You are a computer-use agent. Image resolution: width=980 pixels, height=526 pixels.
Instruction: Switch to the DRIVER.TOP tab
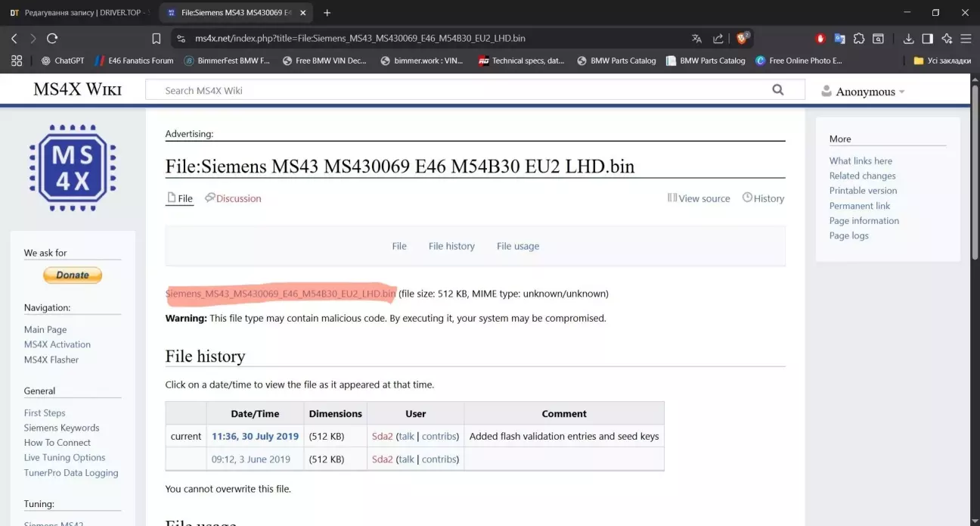pyautogui.click(x=79, y=13)
